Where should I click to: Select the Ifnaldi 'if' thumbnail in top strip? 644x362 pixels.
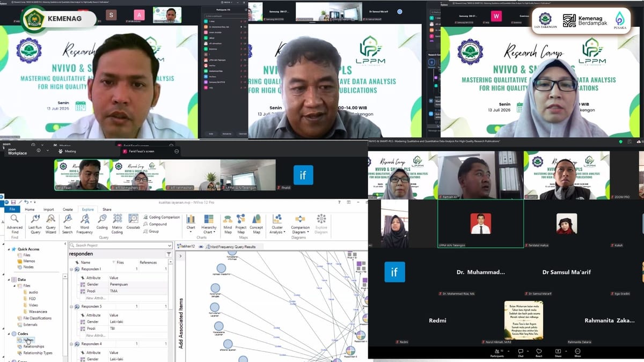tap(303, 175)
